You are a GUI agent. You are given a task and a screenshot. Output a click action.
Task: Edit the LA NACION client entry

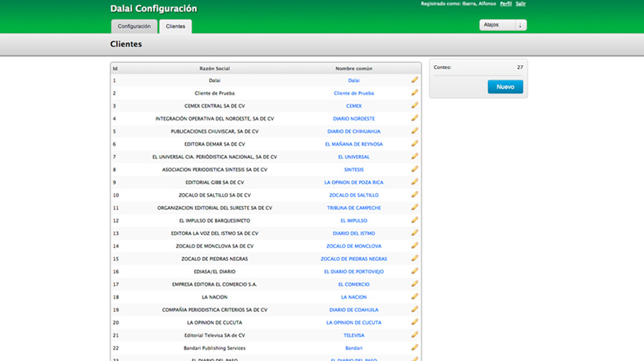(415, 297)
